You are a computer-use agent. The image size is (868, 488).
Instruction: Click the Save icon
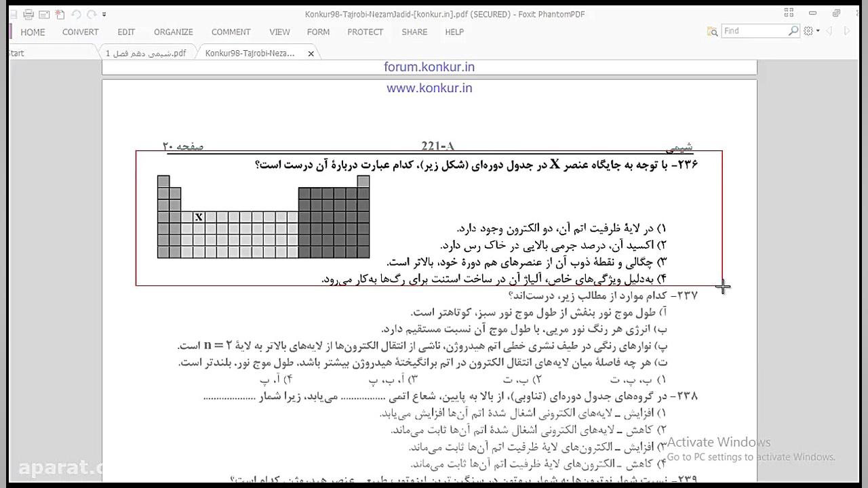pos(14,14)
